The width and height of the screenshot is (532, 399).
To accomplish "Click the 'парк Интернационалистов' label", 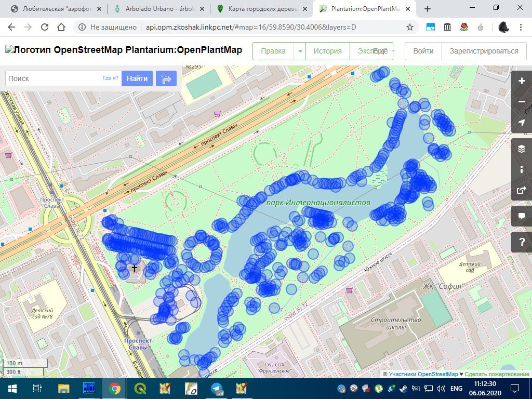I will click(318, 203).
